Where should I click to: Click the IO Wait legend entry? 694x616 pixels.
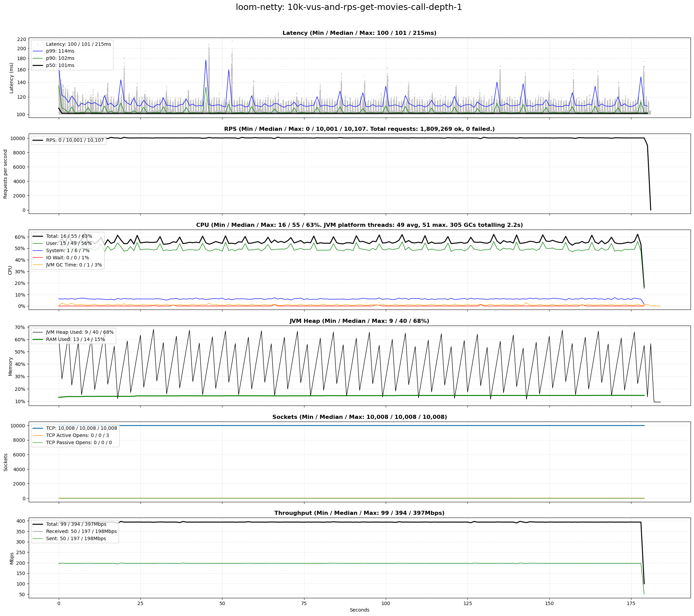pos(67,258)
